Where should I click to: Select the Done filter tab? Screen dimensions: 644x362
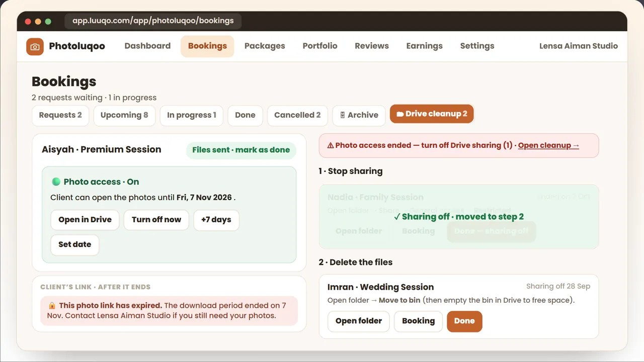(245, 115)
